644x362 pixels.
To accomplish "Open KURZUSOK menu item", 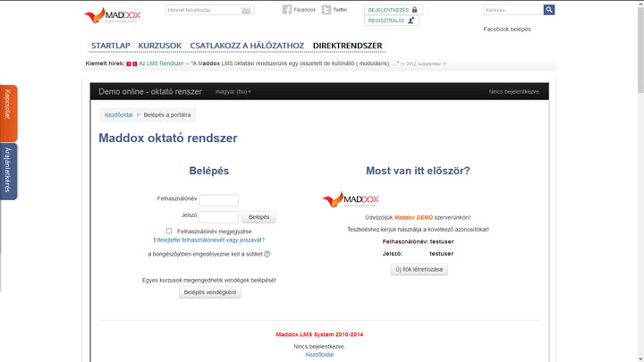I will click(160, 46).
